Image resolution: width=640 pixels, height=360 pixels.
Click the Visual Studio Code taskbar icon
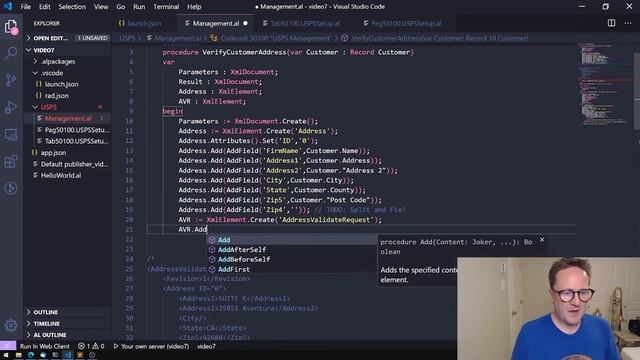tap(67, 356)
